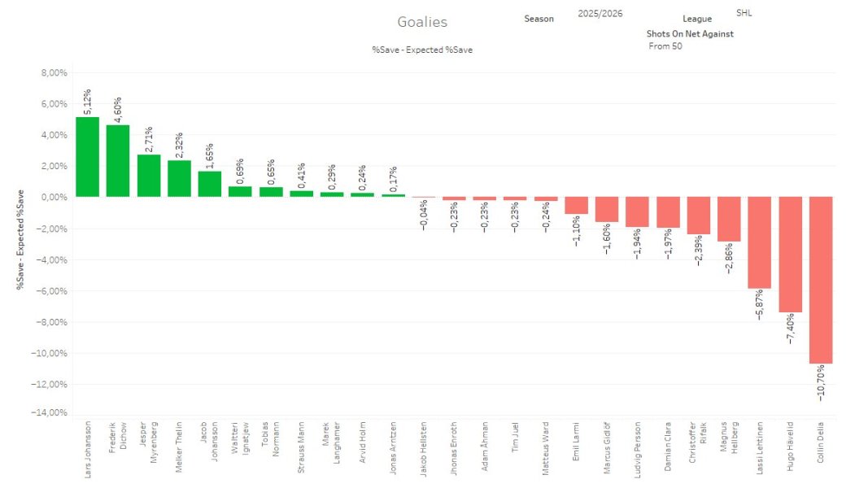Select Jesper Myrenberg's bar
Viewport: 868px width, 488px height.
click(x=149, y=176)
